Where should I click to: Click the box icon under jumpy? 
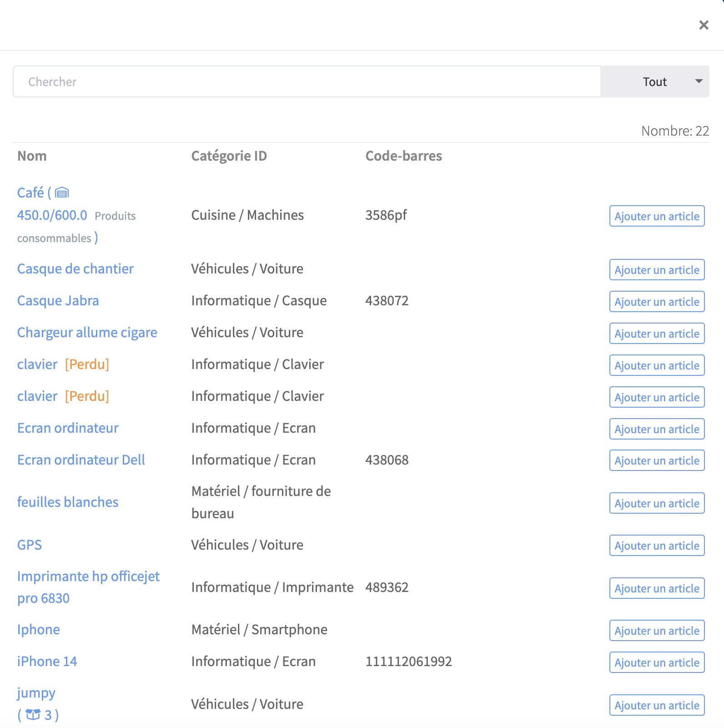(x=33, y=715)
